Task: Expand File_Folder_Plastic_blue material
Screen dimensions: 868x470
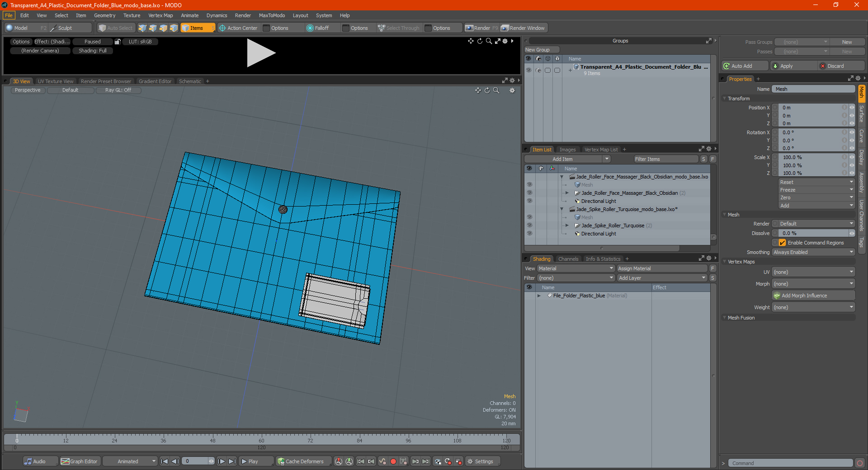Action: coord(539,296)
